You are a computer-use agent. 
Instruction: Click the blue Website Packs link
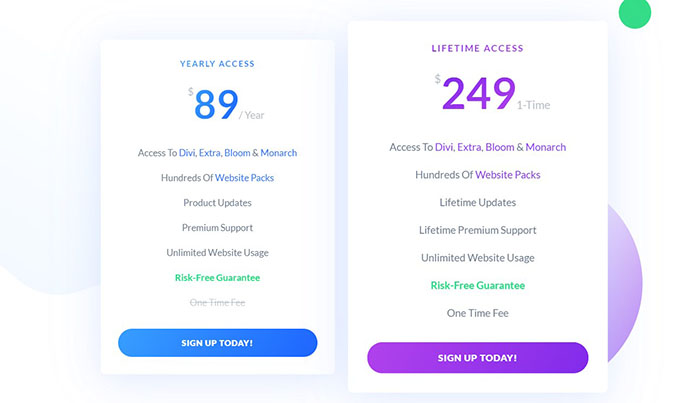pyautogui.click(x=244, y=178)
